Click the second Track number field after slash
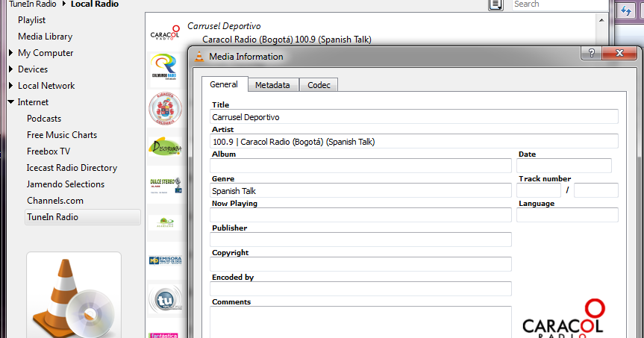Viewport: 644px width, 338px height. [x=596, y=190]
